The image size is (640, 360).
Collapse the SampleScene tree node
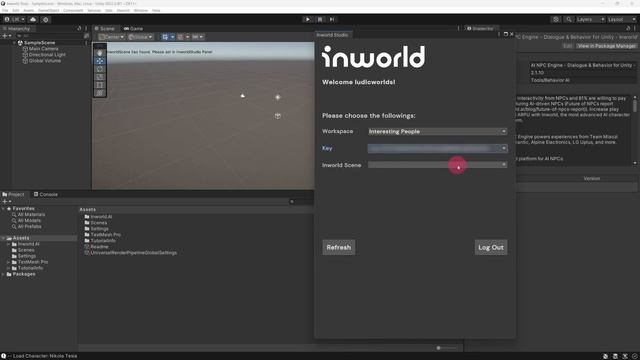point(14,42)
